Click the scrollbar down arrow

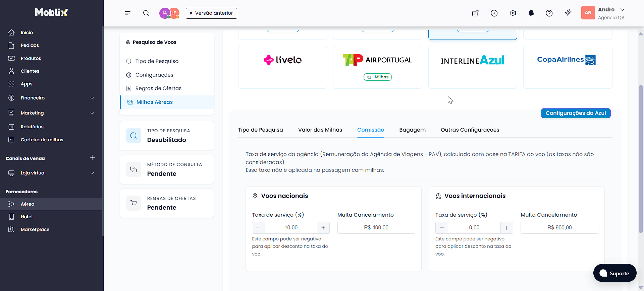click(641, 287)
